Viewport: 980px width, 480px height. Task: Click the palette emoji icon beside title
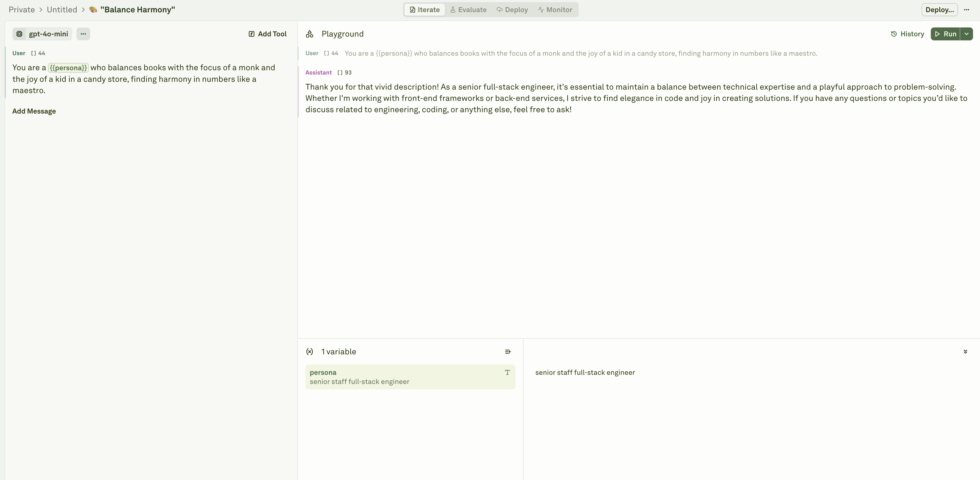point(93,10)
